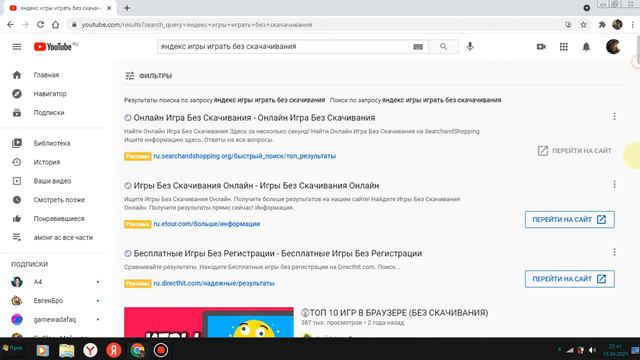Screen dimensions: 640x360
Task: Start voice search with microphone icon
Action: click(470, 47)
